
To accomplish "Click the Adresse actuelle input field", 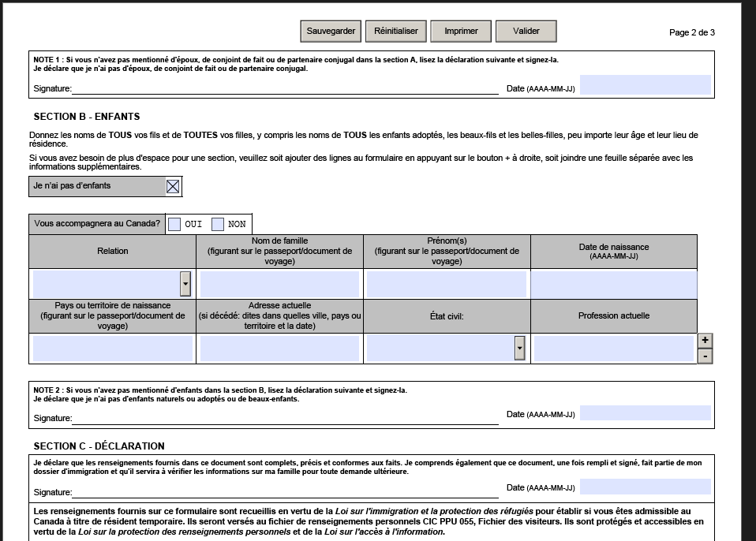I will click(x=279, y=348).
